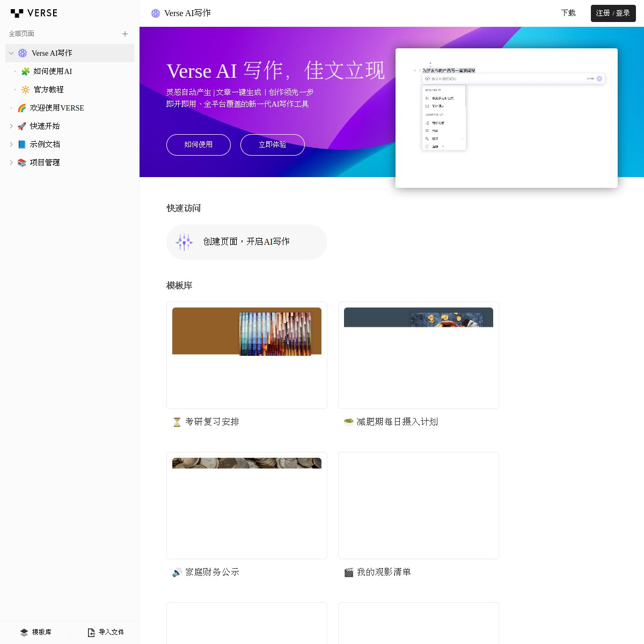Viewport: 644px width, 644px height.
Task: Click the import file icon in sidebar footer
Action: [x=91, y=632]
